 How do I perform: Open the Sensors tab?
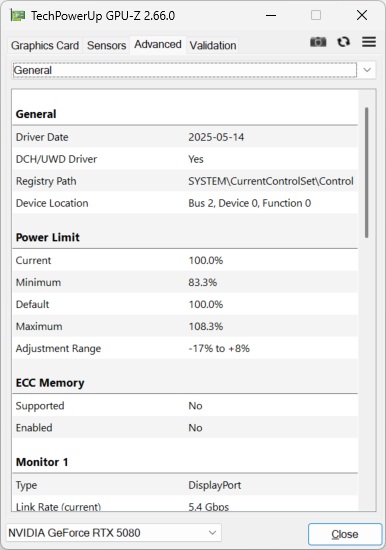pos(106,45)
